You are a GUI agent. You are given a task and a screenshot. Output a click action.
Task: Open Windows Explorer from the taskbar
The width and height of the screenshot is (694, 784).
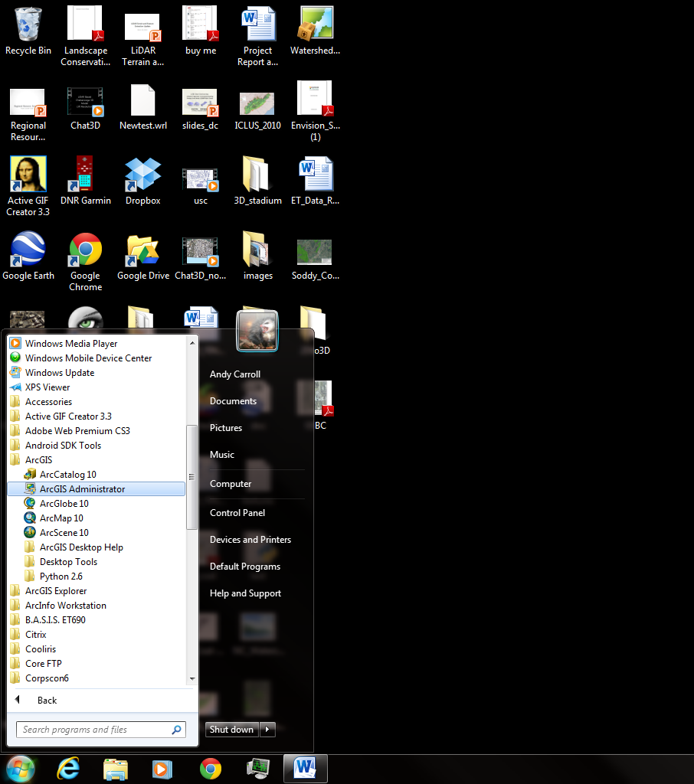click(x=116, y=769)
